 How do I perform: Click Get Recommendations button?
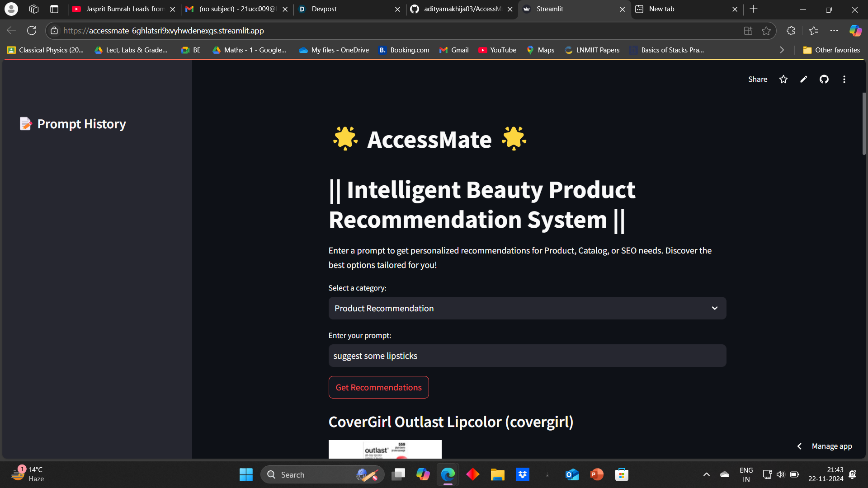point(378,387)
